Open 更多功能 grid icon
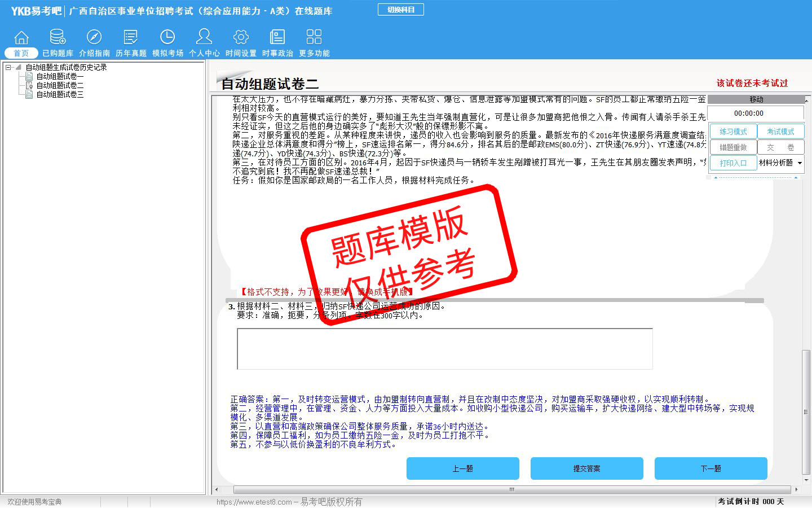This screenshot has width=812, height=508. (x=314, y=38)
